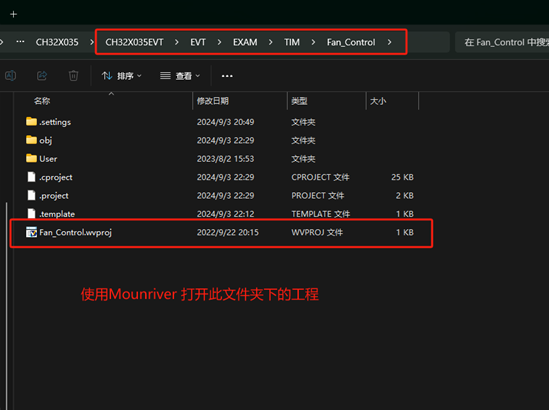549x410 pixels.
Task: Select the .cproject file row
Action: click(221, 177)
